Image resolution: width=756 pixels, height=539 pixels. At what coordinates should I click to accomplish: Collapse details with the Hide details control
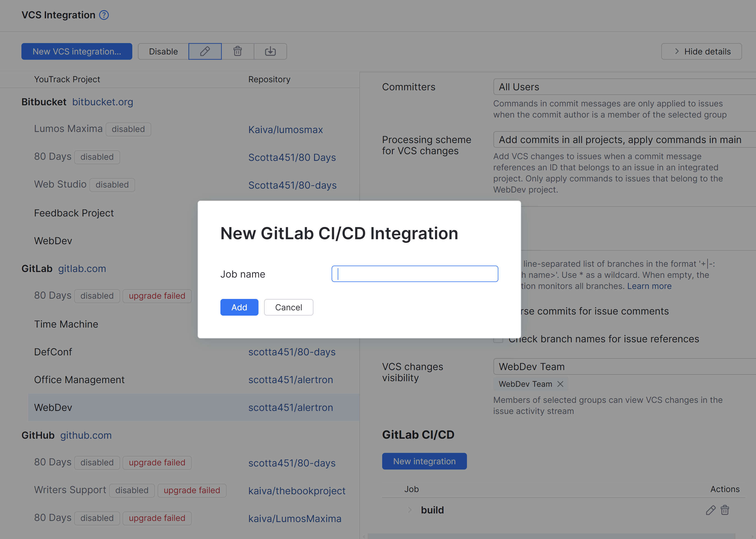click(701, 51)
